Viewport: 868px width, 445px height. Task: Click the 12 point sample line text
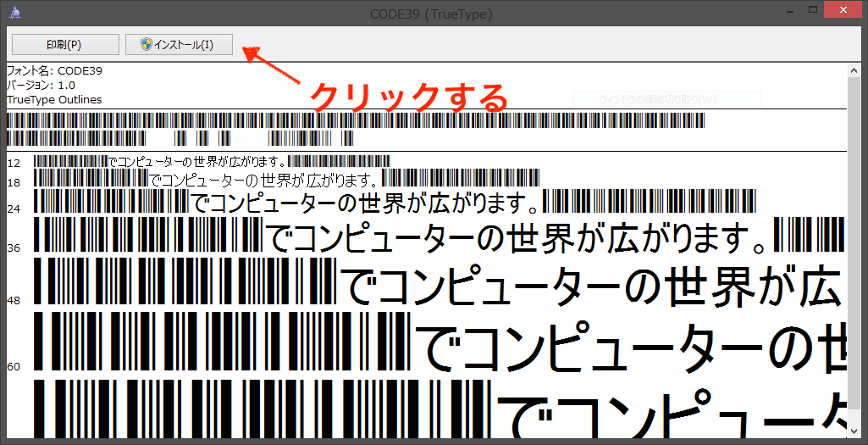point(197,161)
